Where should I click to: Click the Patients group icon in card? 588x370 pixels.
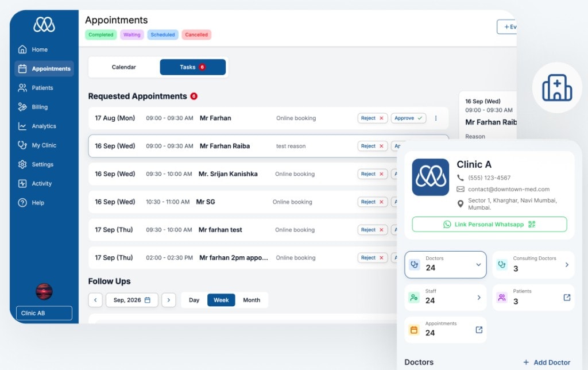pyautogui.click(x=502, y=298)
